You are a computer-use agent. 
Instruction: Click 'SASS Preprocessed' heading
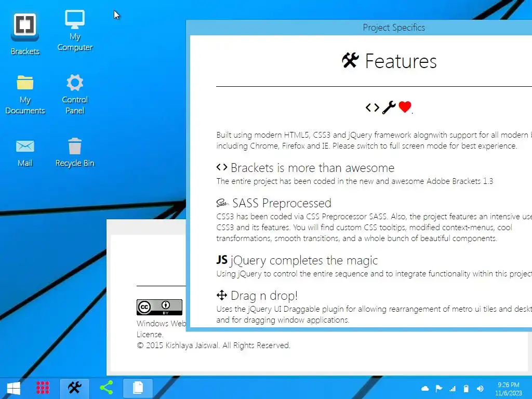point(282,203)
